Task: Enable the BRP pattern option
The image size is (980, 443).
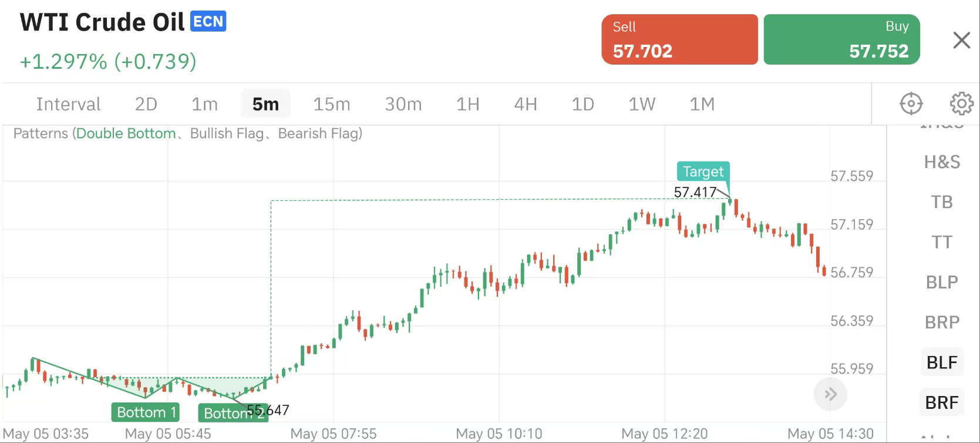Action: [942, 323]
